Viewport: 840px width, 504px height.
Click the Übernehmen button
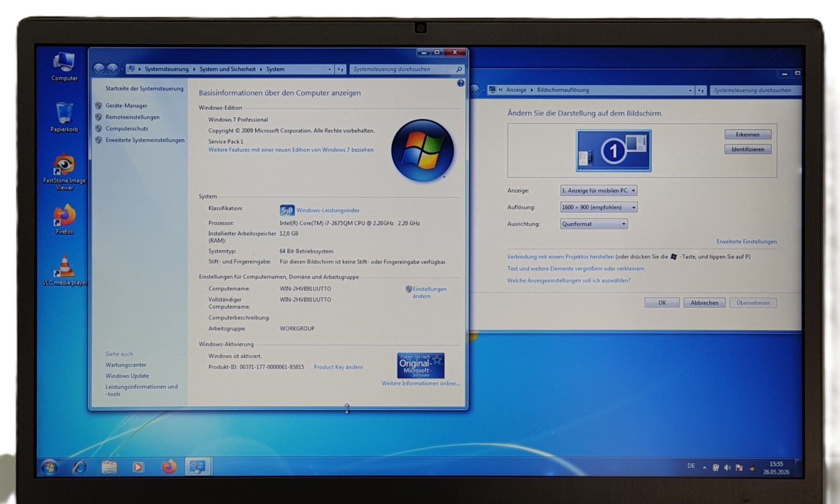[753, 303]
